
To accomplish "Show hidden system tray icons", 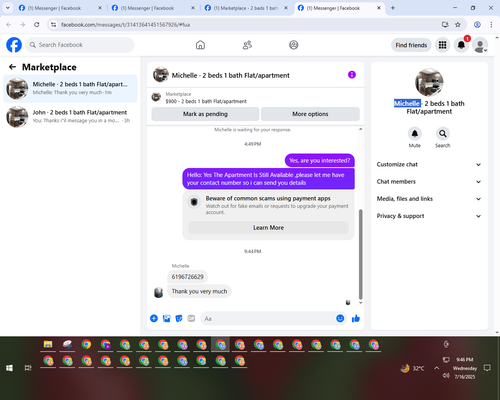I will 437,368.
